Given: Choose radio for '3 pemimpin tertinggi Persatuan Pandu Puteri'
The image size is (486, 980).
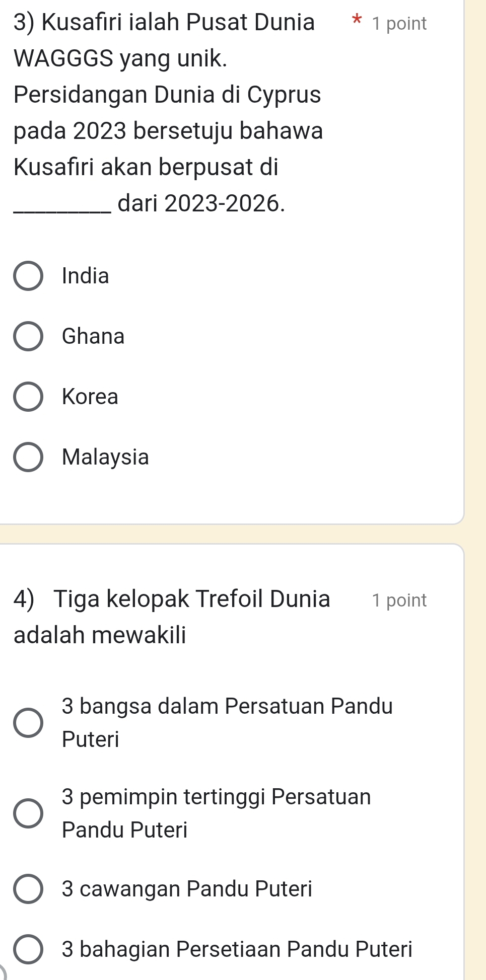Looking at the screenshot, I should [x=28, y=813].
